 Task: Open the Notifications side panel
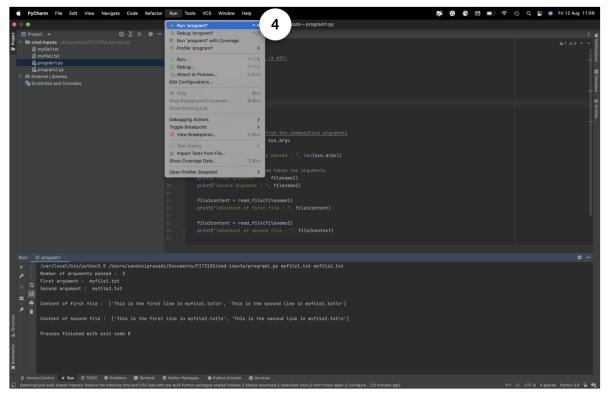(x=596, y=47)
